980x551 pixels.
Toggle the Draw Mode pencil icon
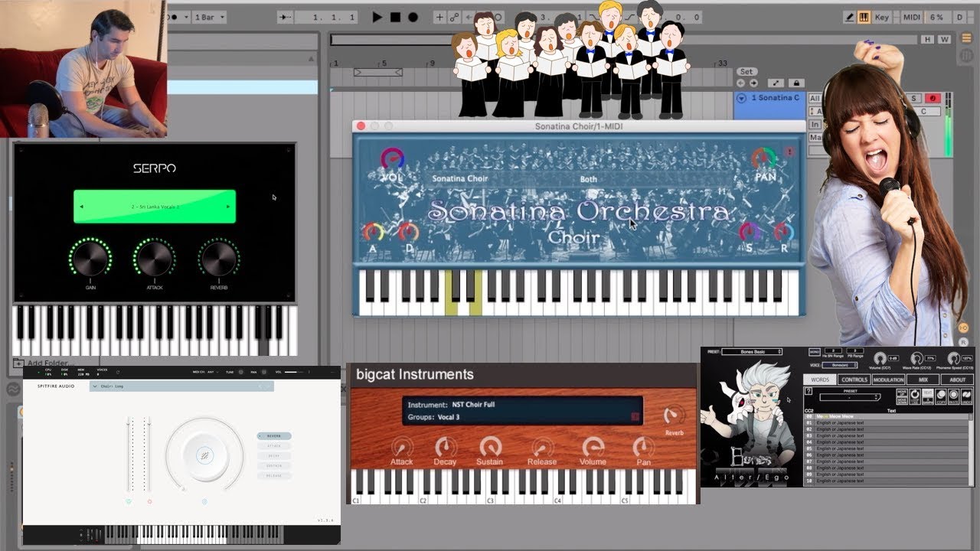click(x=849, y=17)
